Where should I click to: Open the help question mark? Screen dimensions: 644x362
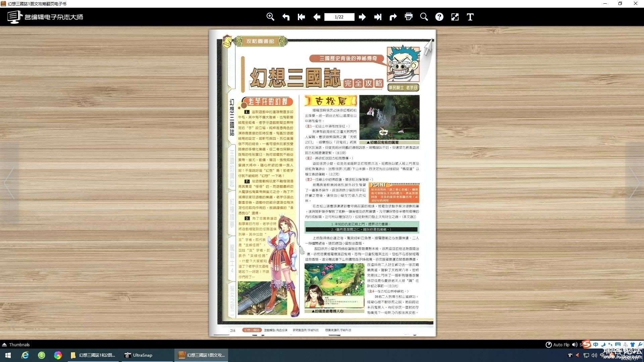click(439, 17)
